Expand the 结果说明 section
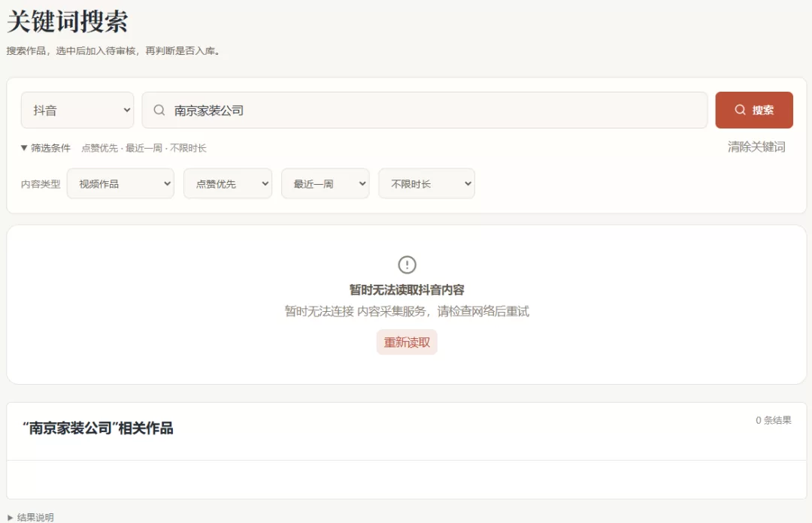Viewport: 812px width, 523px height. pyautogui.click(x=31, y=517)
